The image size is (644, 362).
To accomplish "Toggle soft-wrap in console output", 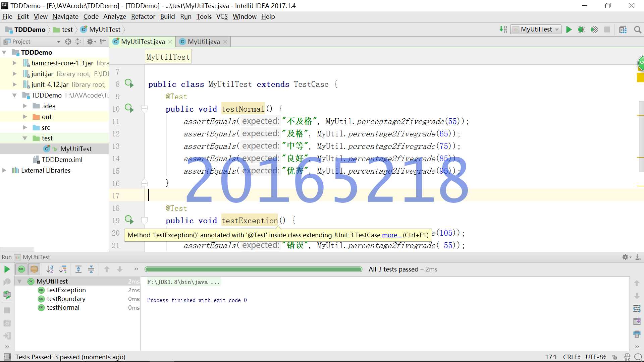I will [x=637, y=309].
